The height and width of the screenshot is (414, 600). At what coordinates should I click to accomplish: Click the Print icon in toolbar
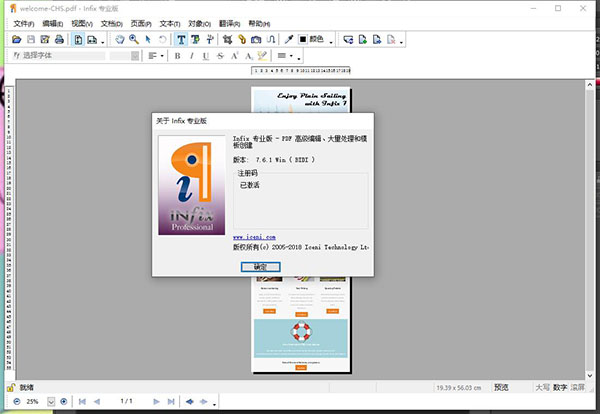[x=59, y=39]
